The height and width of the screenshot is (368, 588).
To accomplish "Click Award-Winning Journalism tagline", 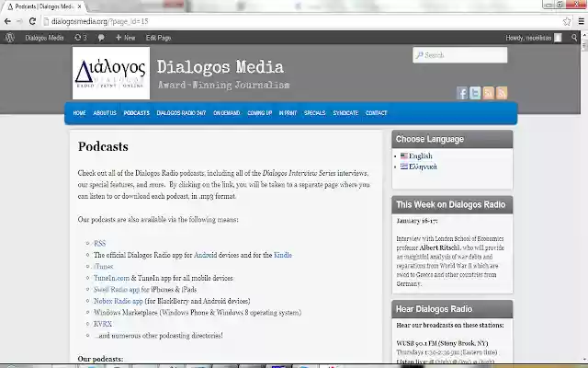I will click(223, 86).
